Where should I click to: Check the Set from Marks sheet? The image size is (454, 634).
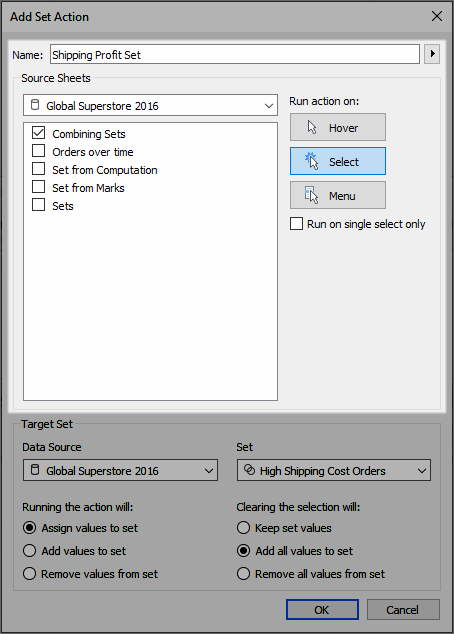pyautogui.click(x=38, y=187)
